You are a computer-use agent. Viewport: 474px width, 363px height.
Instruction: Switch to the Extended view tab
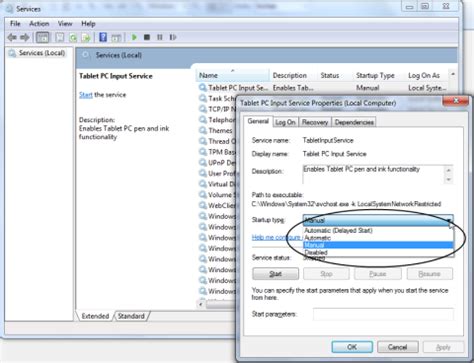point(95,316)
